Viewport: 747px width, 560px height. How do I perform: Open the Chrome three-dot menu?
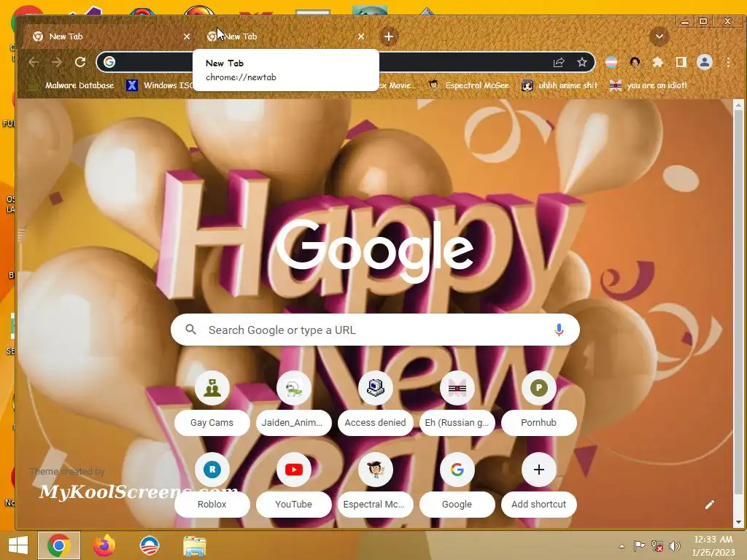728,63
